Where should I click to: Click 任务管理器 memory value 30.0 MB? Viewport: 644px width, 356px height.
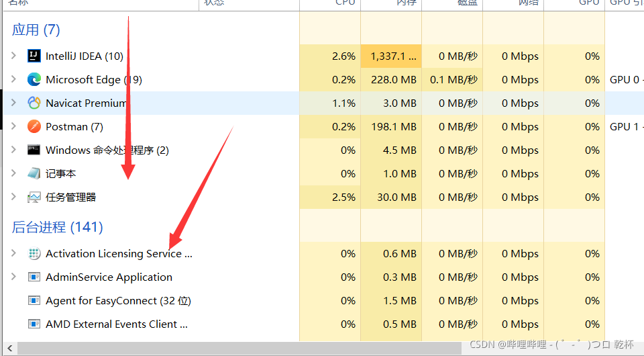[x=396, y=197]
